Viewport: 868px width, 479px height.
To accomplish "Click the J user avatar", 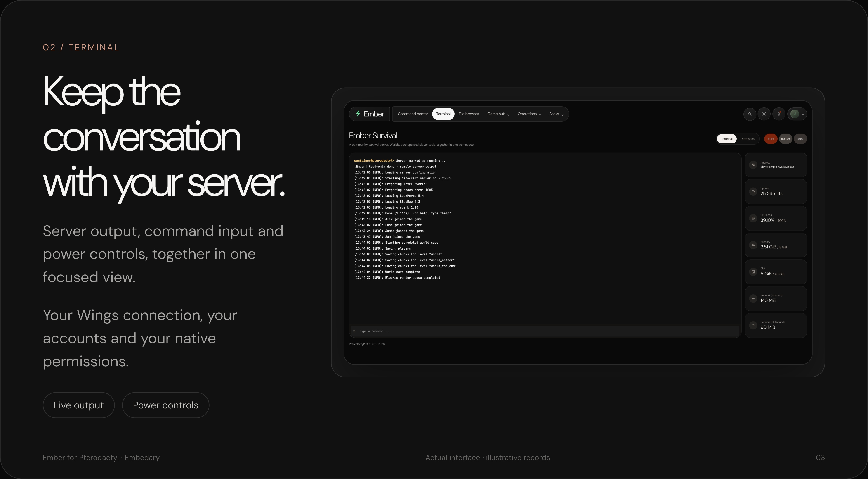I will (795, 114).
